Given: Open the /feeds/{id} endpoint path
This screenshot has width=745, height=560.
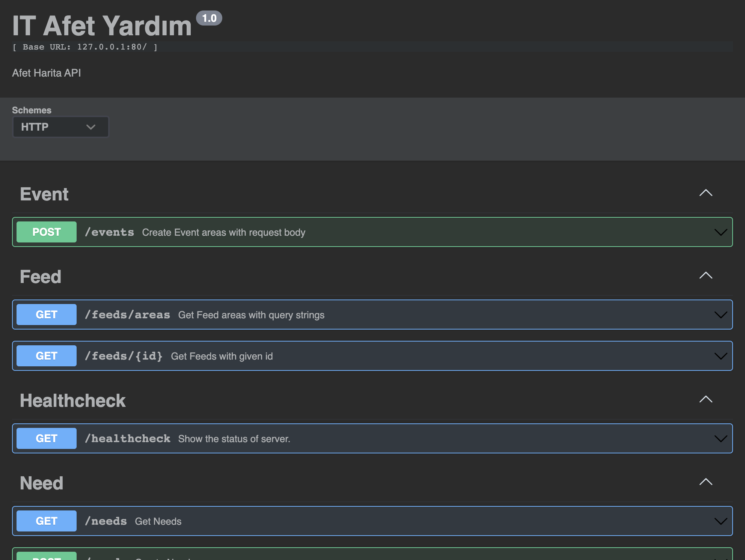Looking at the screenshot, I should (x=124, y=356).
